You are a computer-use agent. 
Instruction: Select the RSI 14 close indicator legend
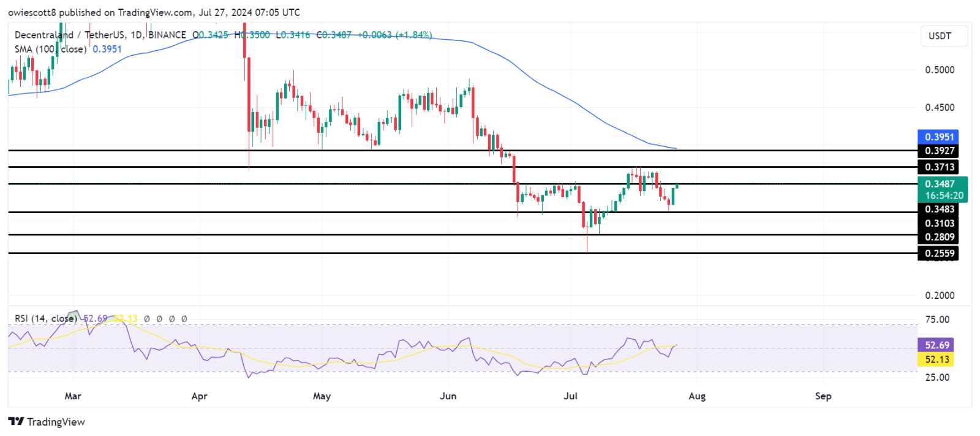coord(46,318)
